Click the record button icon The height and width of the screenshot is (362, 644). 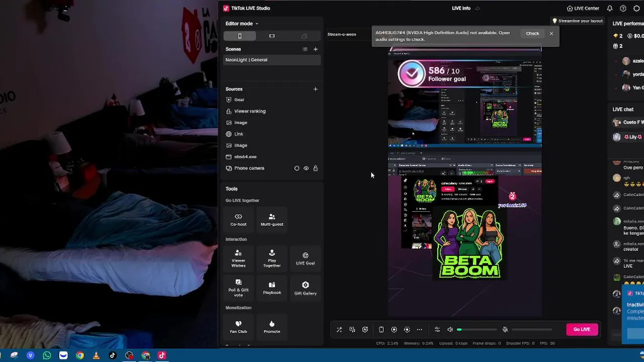point(394,330)
